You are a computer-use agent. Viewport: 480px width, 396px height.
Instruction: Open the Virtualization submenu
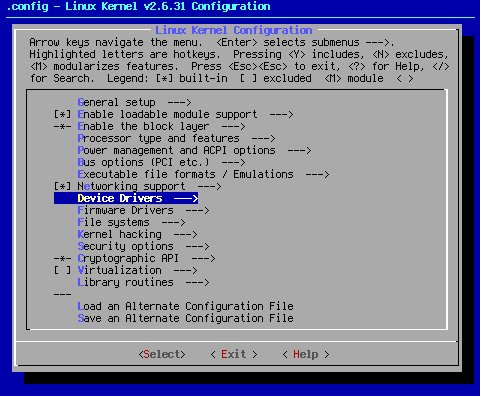pos(137,270)
